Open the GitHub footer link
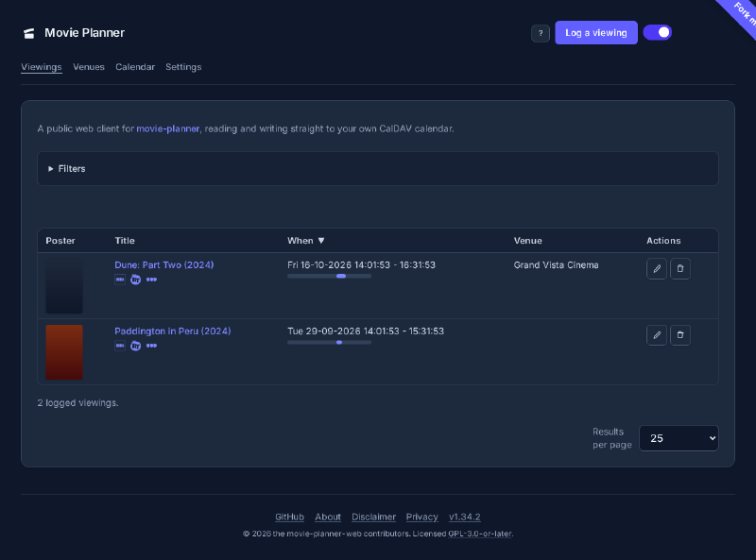 (289, 517)
